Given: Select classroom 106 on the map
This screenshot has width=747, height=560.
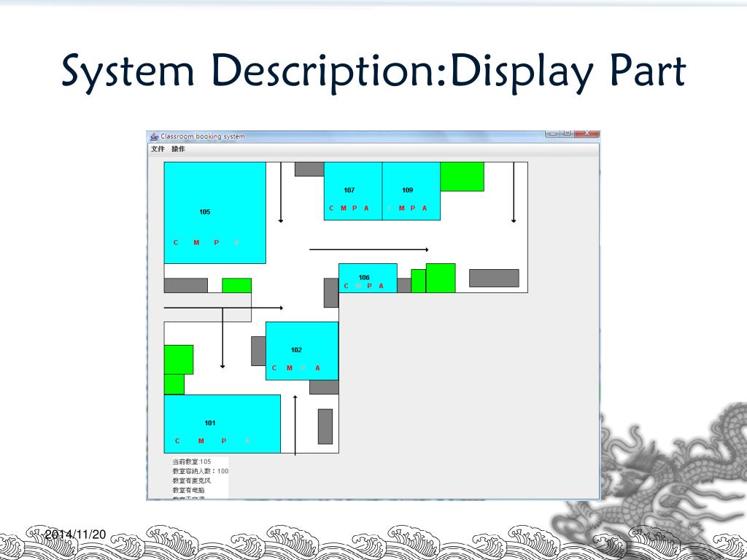Looking at the screenshot, I should (x=368, y=278).
